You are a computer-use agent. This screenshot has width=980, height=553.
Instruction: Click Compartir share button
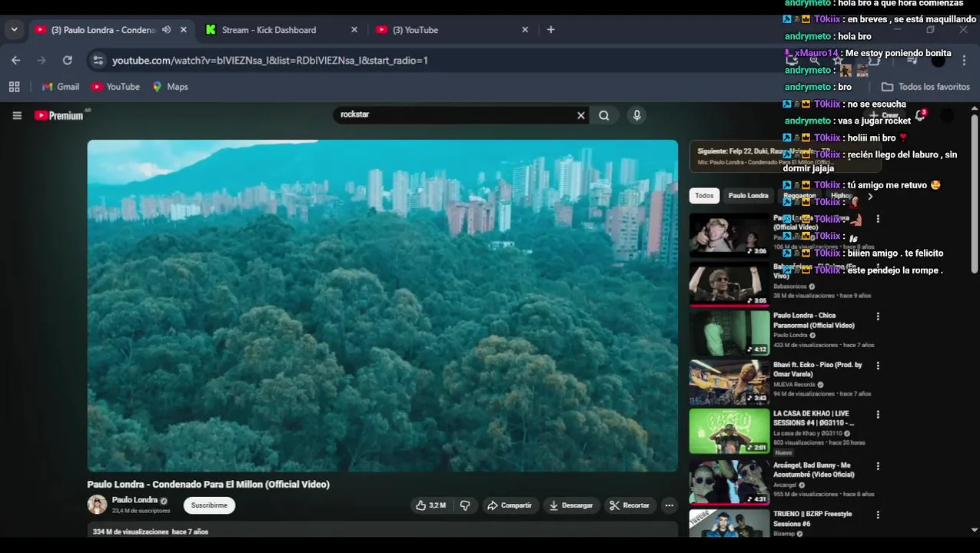pos(509,505)
